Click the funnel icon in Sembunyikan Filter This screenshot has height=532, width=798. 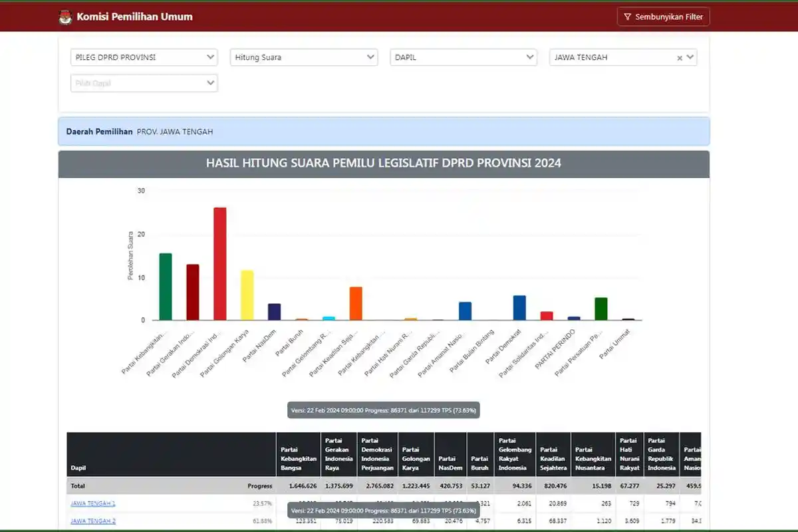[x=626, y=17]
